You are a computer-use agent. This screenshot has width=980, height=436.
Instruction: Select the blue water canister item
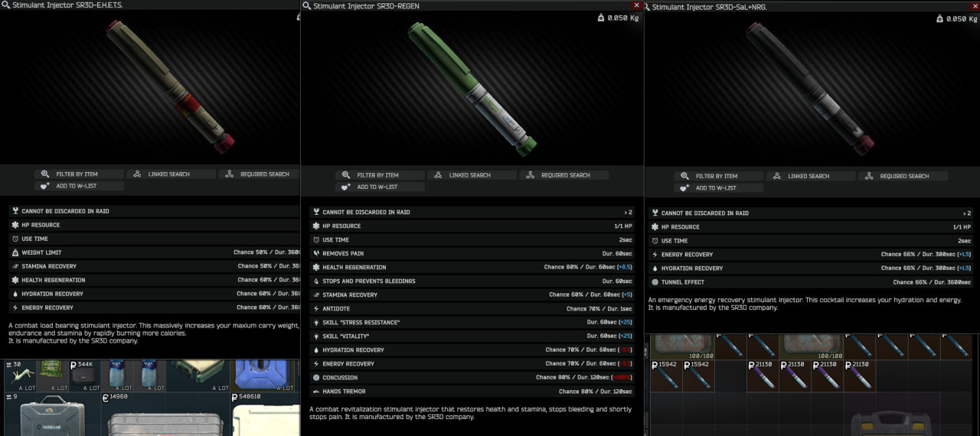[x=261, y=376]
